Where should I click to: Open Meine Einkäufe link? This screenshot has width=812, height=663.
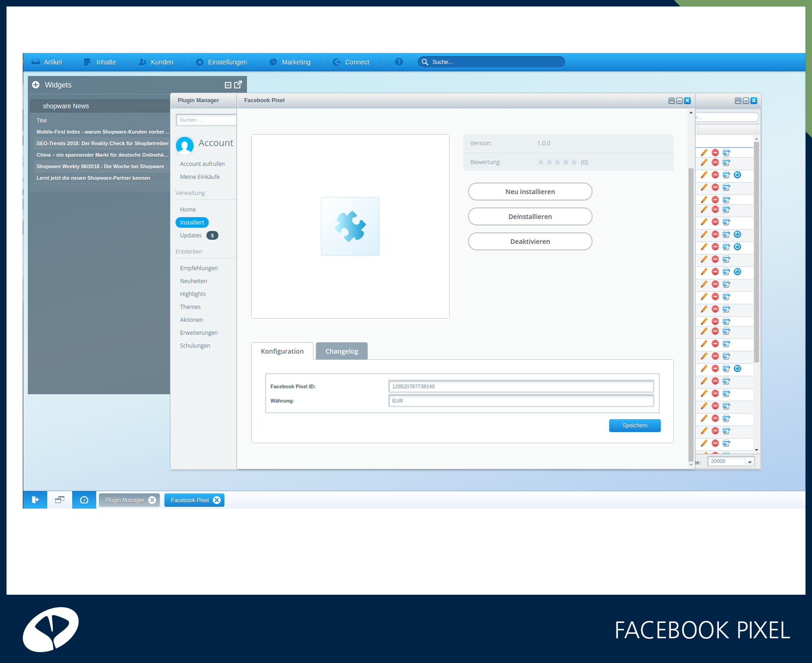[200, 177]
